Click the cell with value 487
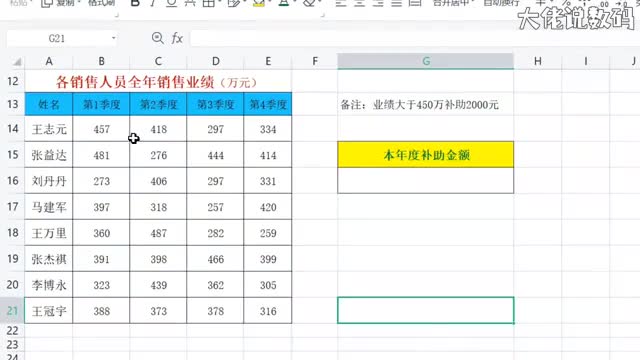Image resolution: width=640 pixels, height=360 pixels. pyautogui.click(x=158, y=233)
